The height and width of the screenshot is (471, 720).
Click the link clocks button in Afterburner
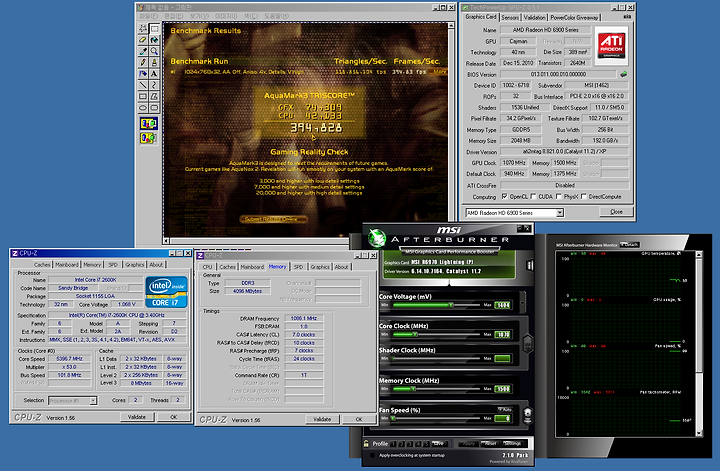(x=528, y=343)
